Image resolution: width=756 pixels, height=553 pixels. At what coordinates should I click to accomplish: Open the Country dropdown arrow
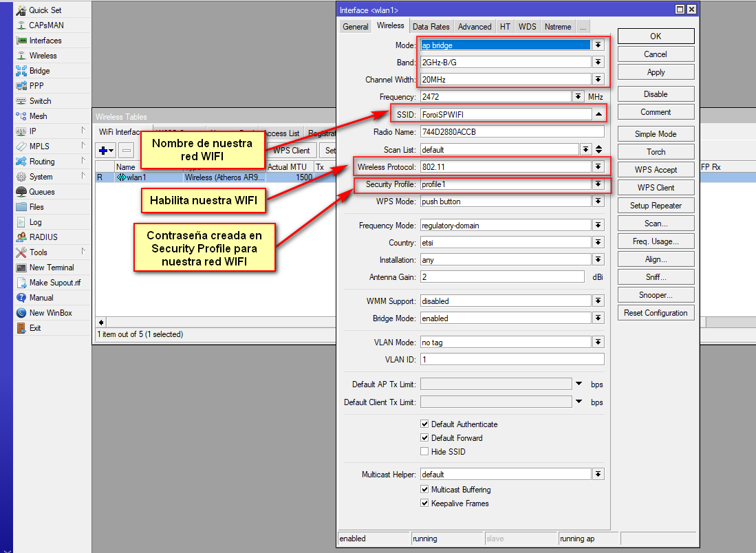click(x=598, y=243)
